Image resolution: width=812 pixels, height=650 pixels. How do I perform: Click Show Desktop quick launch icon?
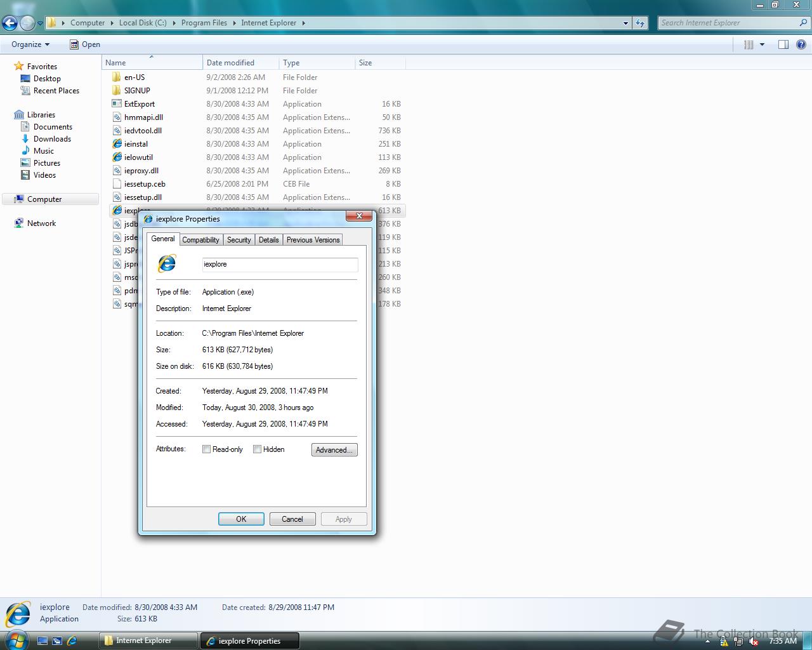[x=42, y=641]
